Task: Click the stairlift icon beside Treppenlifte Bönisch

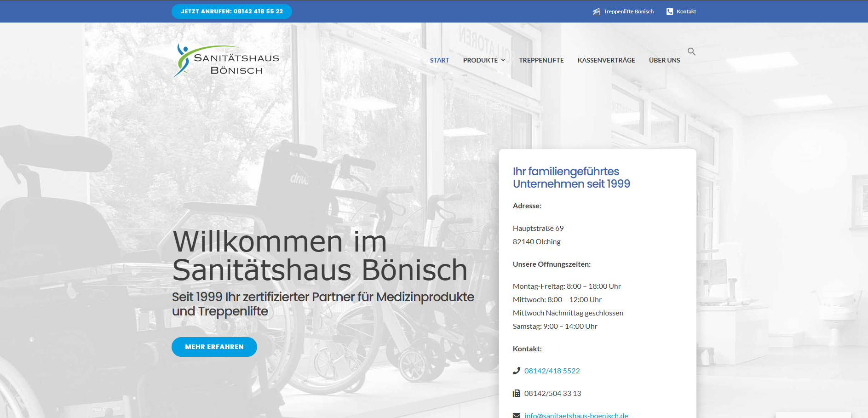Action: pyautogui.click(x=597, y=11)
